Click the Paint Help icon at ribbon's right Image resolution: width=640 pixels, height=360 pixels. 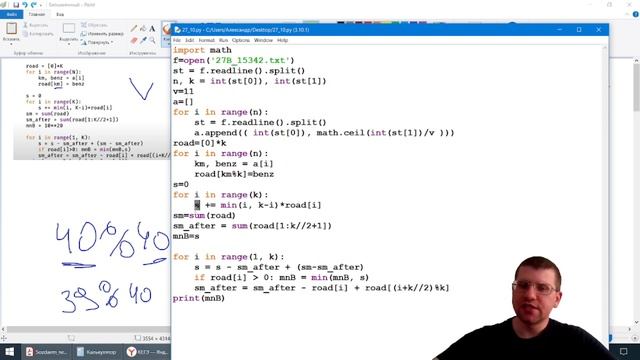coord(636,14)
